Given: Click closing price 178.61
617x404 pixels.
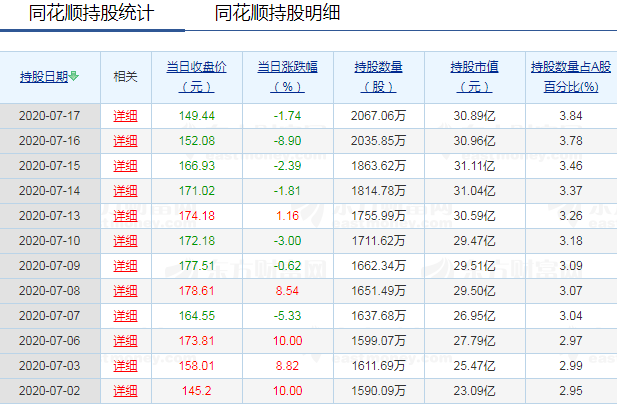Looking at the screenshot, I should click(197, 291).
